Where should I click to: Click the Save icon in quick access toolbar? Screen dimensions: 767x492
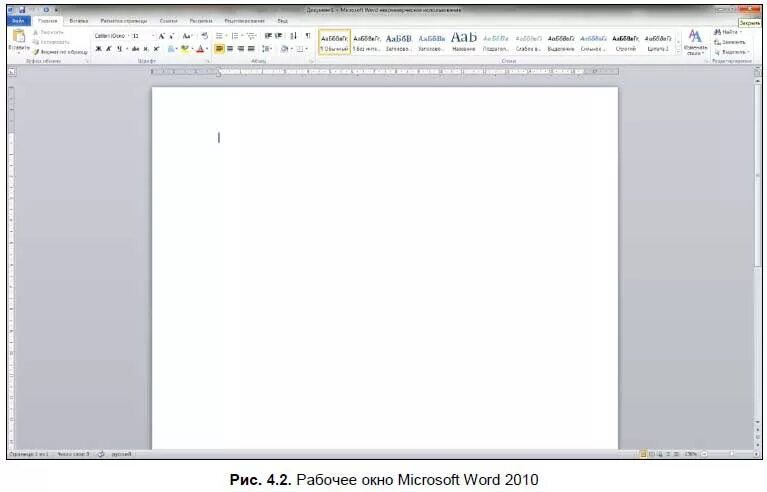[x=22, y=10]
